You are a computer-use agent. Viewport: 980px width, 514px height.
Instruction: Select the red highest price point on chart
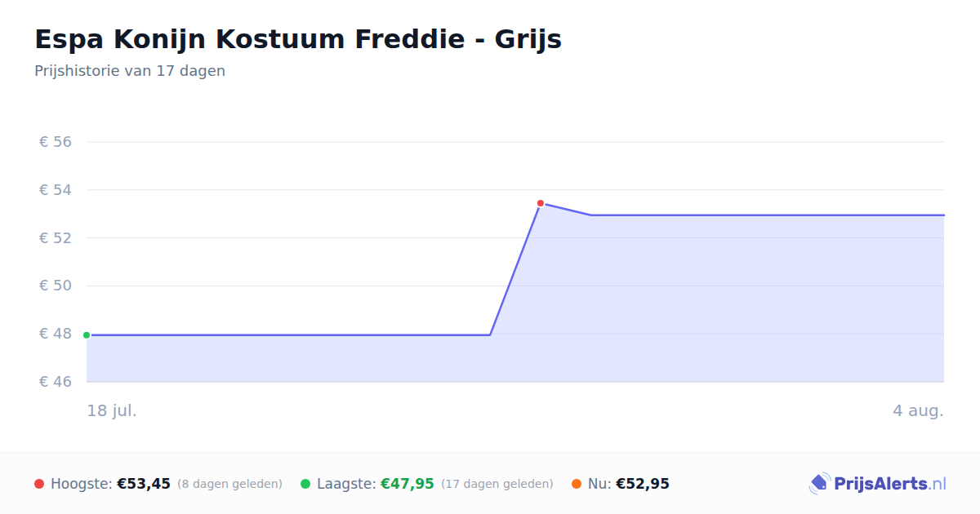pyautogui.click(x=541, y=203)
